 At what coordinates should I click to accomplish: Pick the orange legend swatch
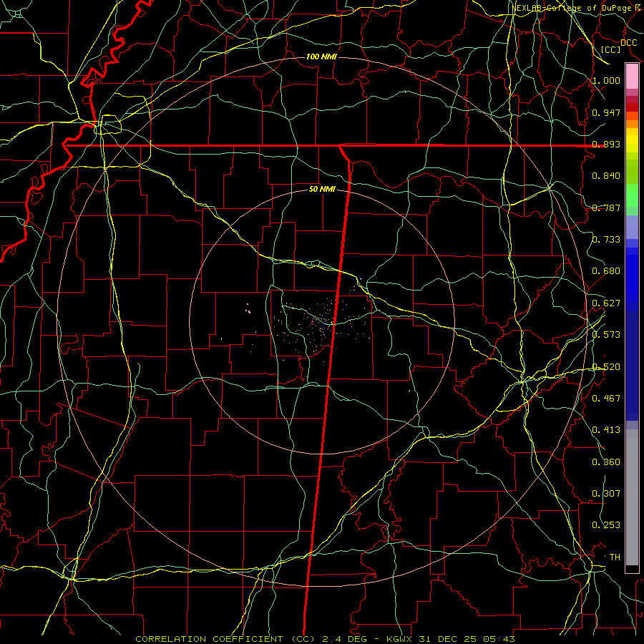click(x=632, y=124)
